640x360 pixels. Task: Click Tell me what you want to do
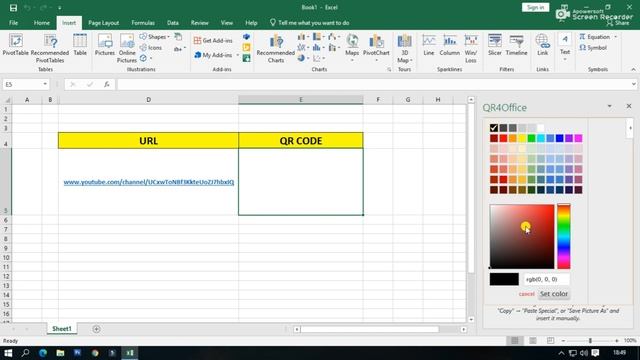[309, 23]
